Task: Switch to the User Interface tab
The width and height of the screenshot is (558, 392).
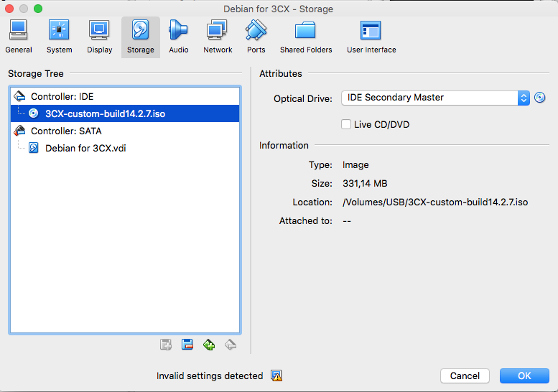Action: [x=371, y=37]
